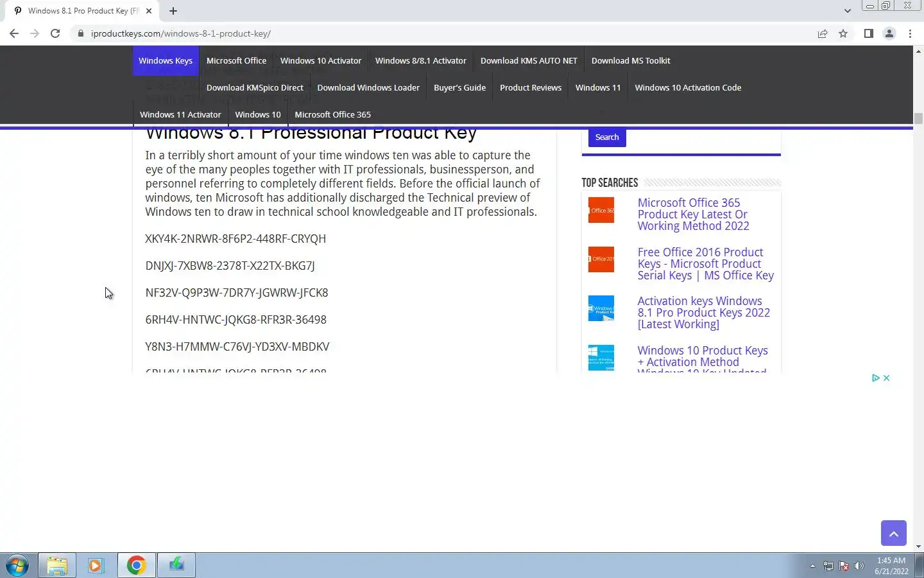
Task: Click the Windows 8.1 product key thumbnail
Action: (601, 308)
